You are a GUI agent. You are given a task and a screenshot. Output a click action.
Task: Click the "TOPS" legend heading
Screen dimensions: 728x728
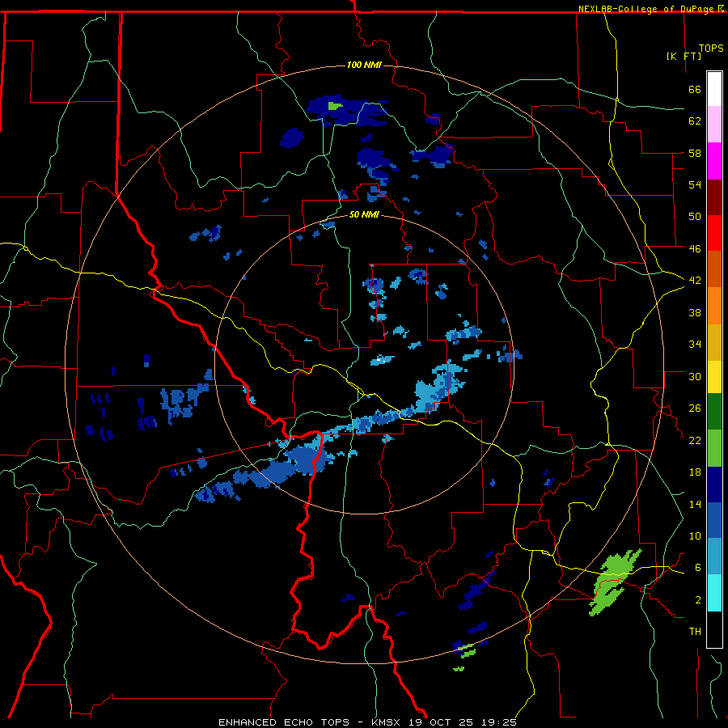click(x=711, y=48)
